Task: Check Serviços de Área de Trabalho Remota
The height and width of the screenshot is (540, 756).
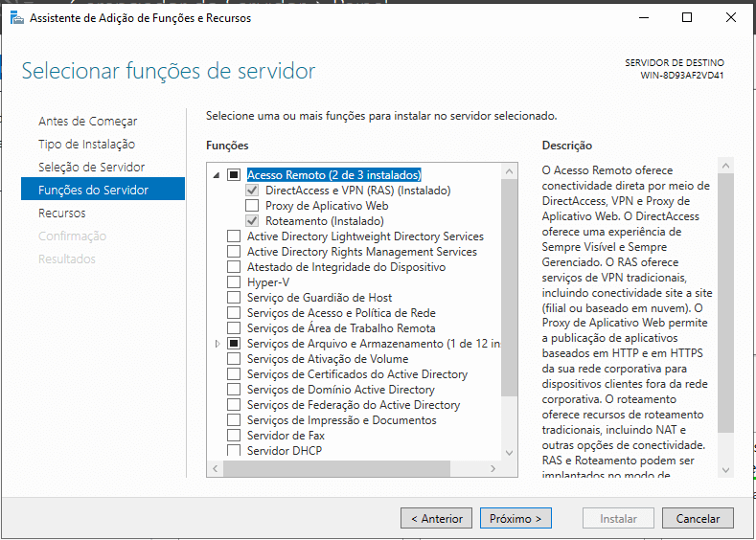Action: click(234, 328)
